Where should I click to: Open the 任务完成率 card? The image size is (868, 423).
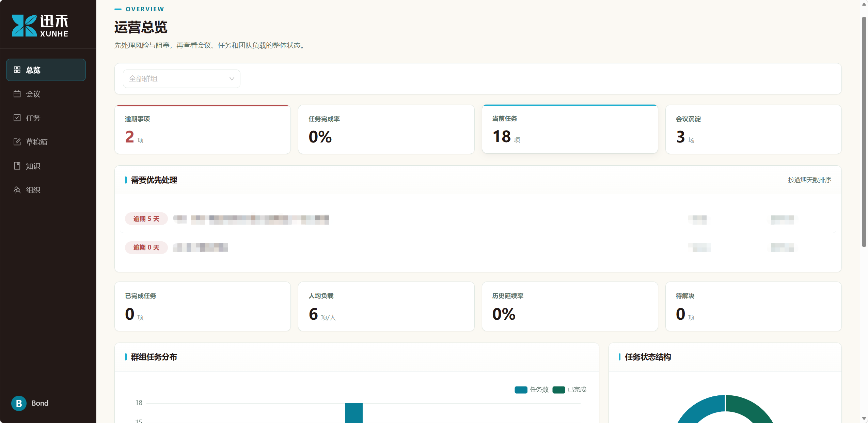point(386,130)
